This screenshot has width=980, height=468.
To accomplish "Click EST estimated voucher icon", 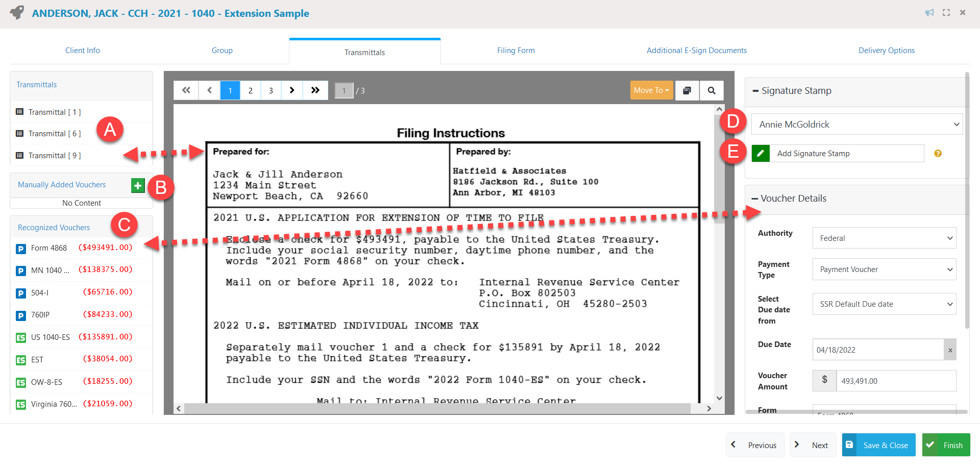I will point(21,360).
